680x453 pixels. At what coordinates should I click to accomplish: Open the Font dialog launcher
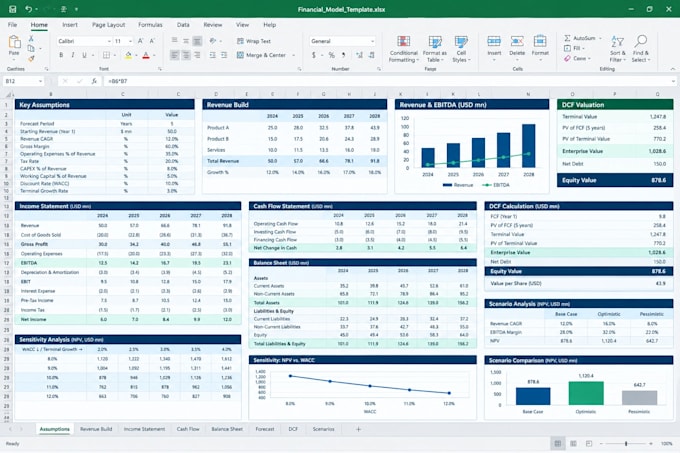(x=160, y=69)
